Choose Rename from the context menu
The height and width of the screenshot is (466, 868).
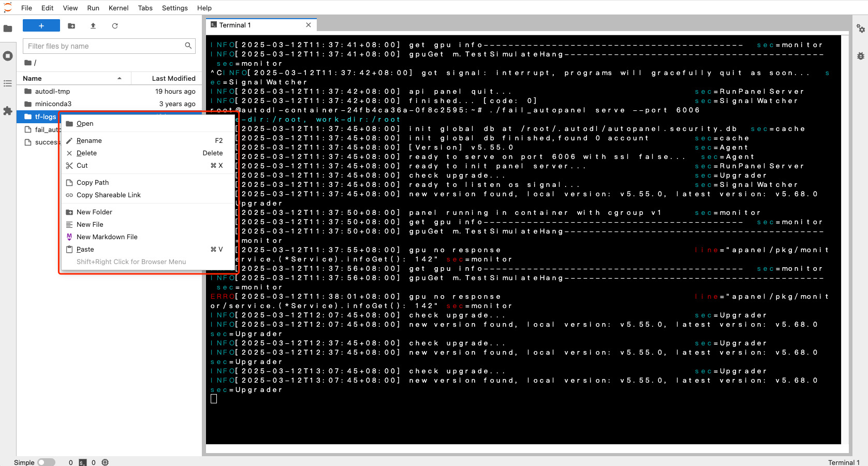pyautogui.click(x=148, y=140)
